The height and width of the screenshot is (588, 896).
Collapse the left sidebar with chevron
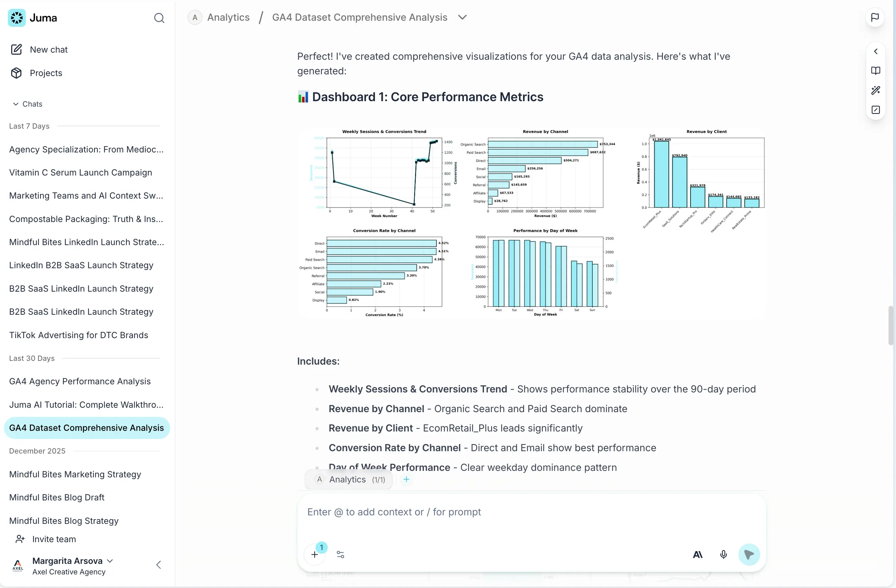159,564
